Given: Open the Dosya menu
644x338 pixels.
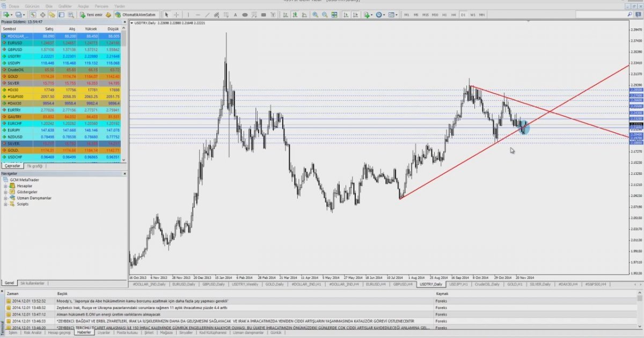Looking at the screenshot, I should coord(13,6).
